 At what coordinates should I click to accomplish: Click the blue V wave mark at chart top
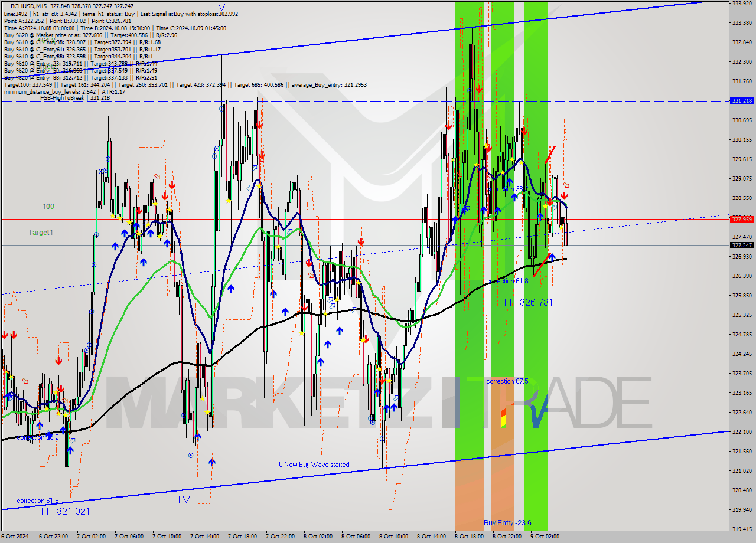(221, 8)
